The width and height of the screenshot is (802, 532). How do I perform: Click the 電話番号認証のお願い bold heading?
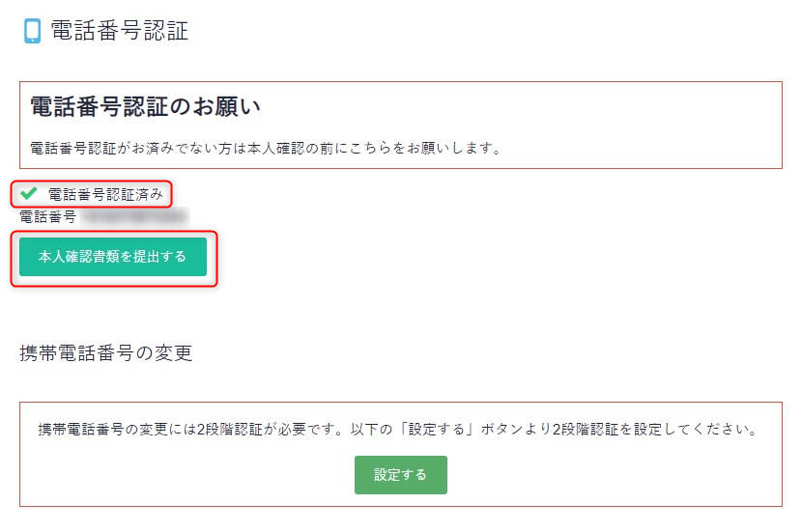pos(145,106)
